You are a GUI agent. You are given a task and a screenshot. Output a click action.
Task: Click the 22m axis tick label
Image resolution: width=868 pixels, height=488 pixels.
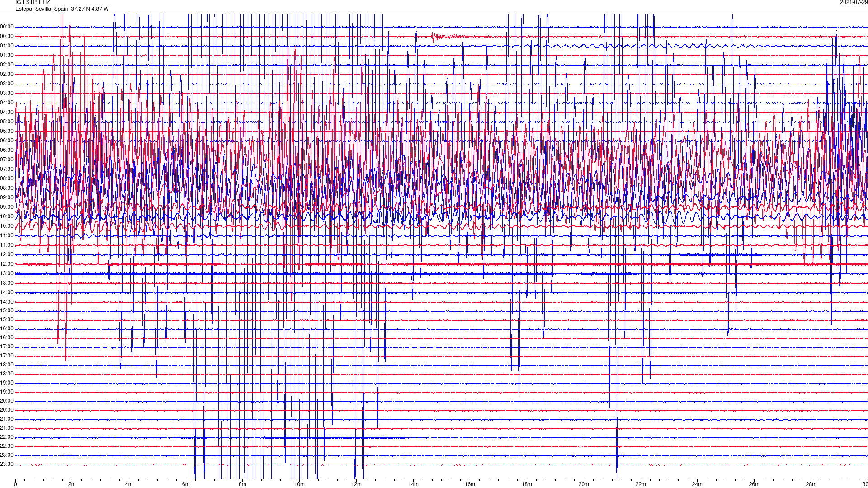641,484
